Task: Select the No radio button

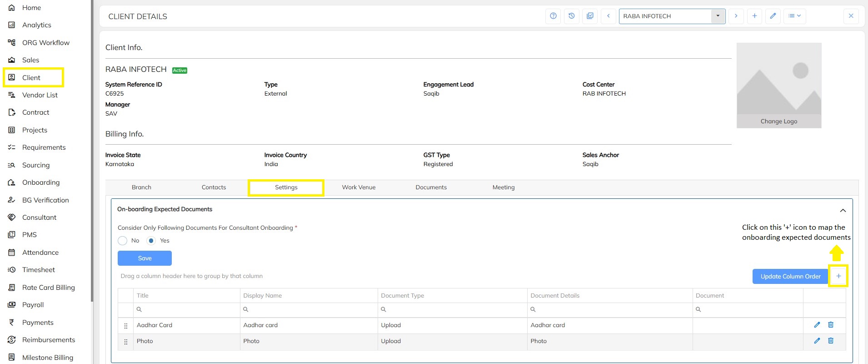Action: pyautogui.click(x=123, y=241)
